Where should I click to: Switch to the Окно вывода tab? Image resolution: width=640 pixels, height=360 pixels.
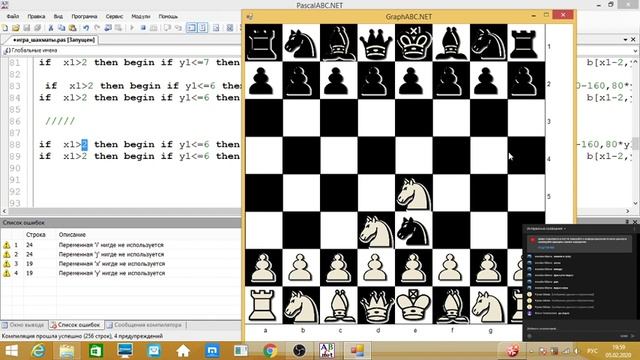point(23,325)
